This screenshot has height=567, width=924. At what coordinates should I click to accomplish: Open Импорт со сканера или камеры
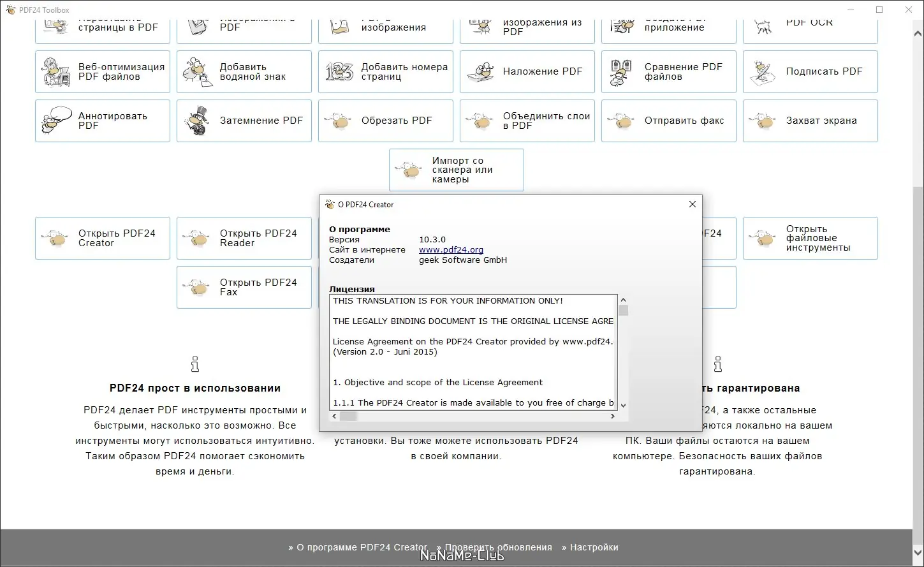457,170
